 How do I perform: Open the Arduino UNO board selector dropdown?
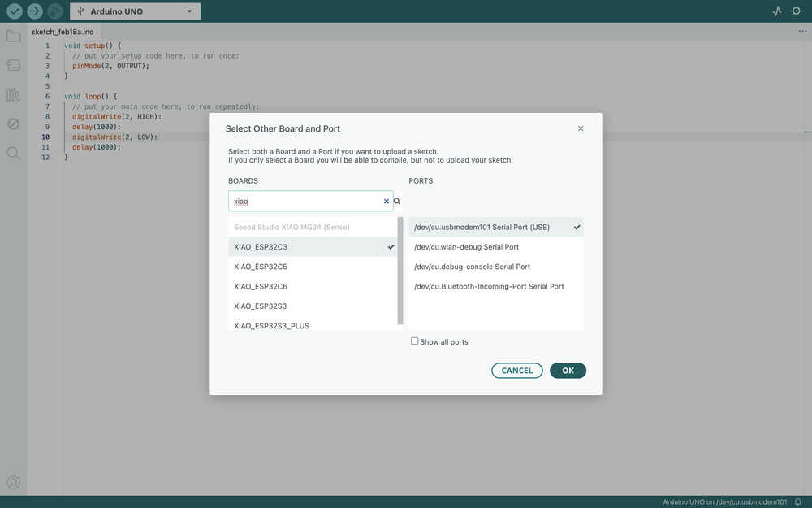[x=135, y=11]
